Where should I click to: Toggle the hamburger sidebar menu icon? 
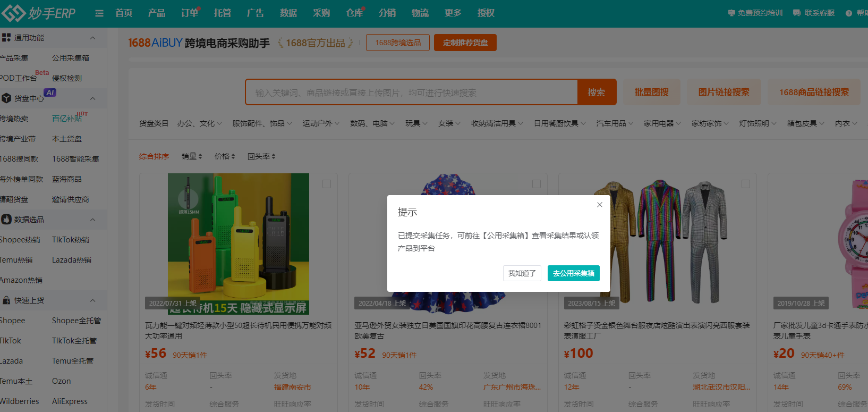99,13
